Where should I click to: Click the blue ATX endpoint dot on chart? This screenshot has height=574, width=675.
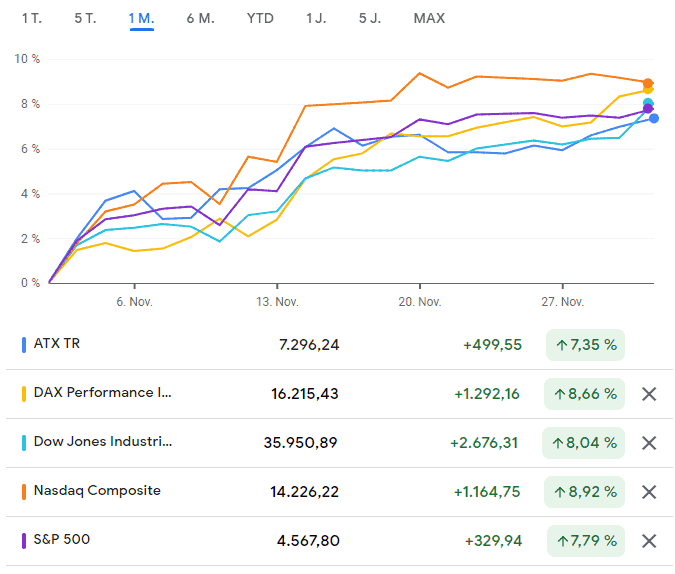point(654,118)
